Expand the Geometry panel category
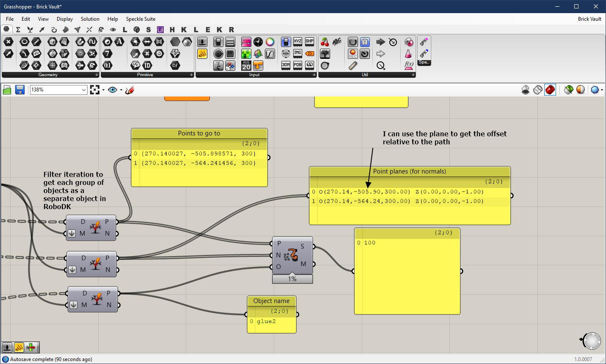Image resolution: width=606 pixels, height=364 pixels. [96, 75]
